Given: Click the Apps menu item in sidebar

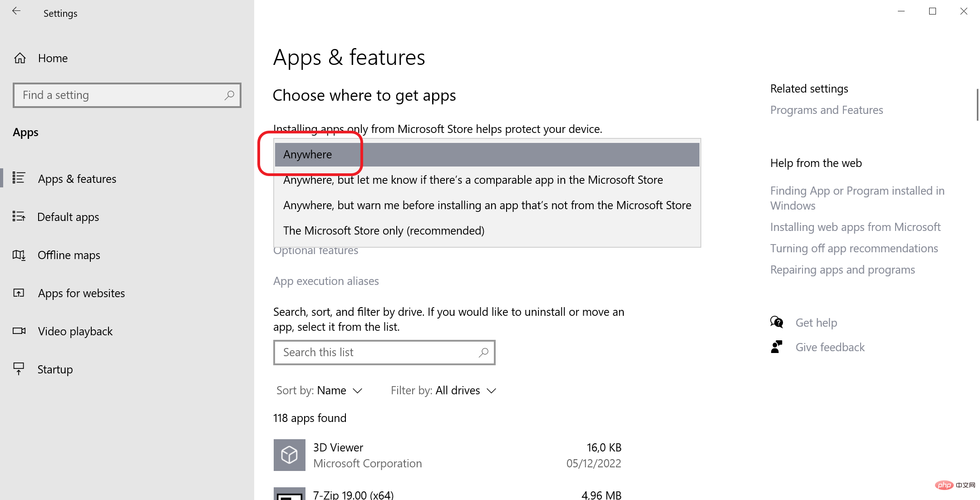Looking at the screenshot, I should (25, 132).
